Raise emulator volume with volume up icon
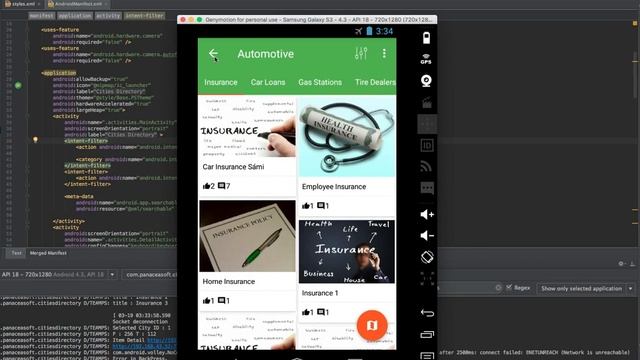 (x=427, y=214)
